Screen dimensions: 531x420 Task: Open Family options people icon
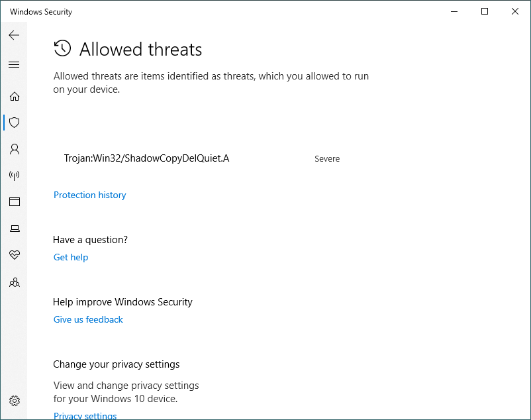(x=14, y=282)
